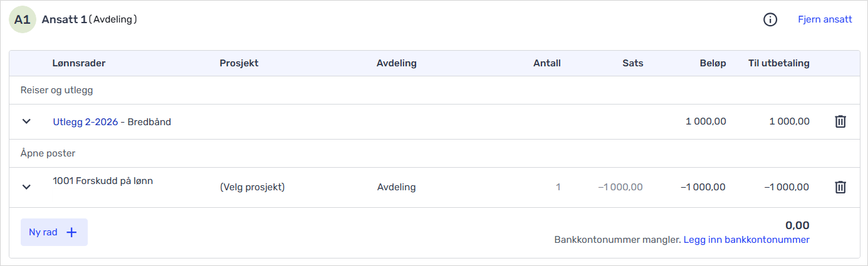Expand the Forskudd på lønn row chevron
The width and height of the screenshot is (868, 266).
(x=26, y=187)
